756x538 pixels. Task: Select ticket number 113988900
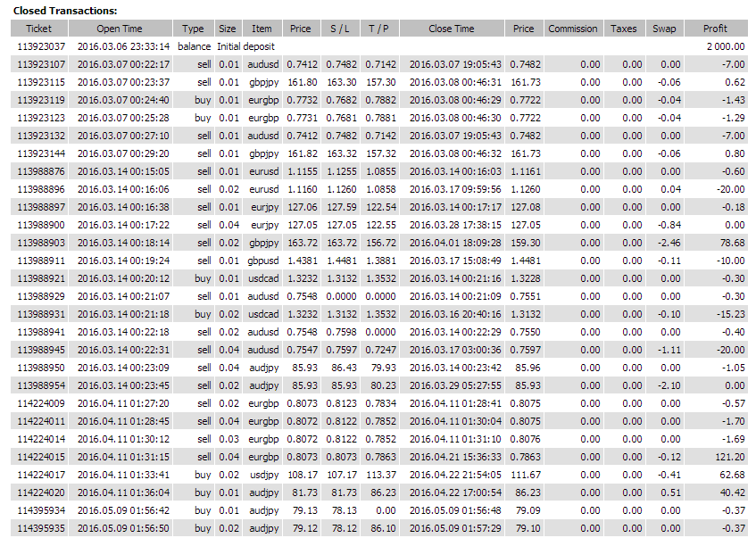click(41, 225)
